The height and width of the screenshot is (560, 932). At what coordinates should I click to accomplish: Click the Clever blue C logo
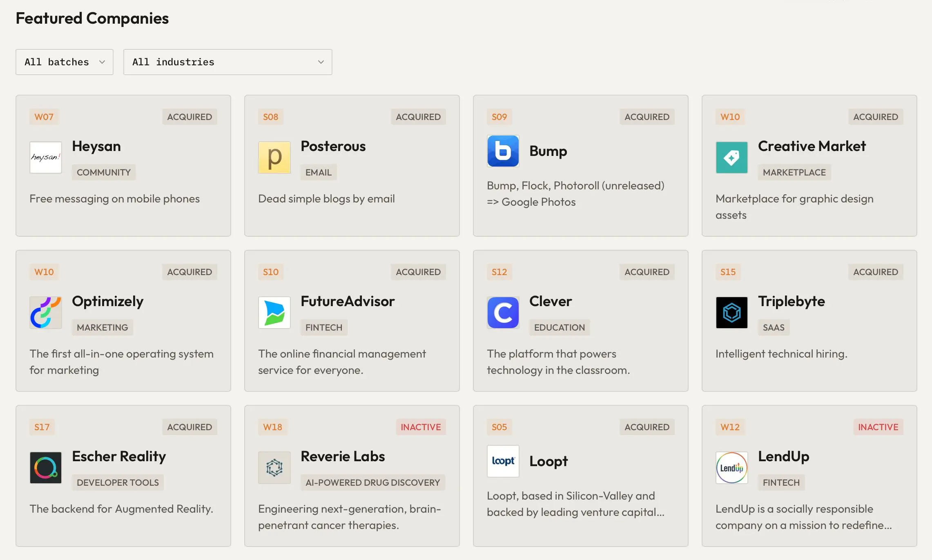503,313
